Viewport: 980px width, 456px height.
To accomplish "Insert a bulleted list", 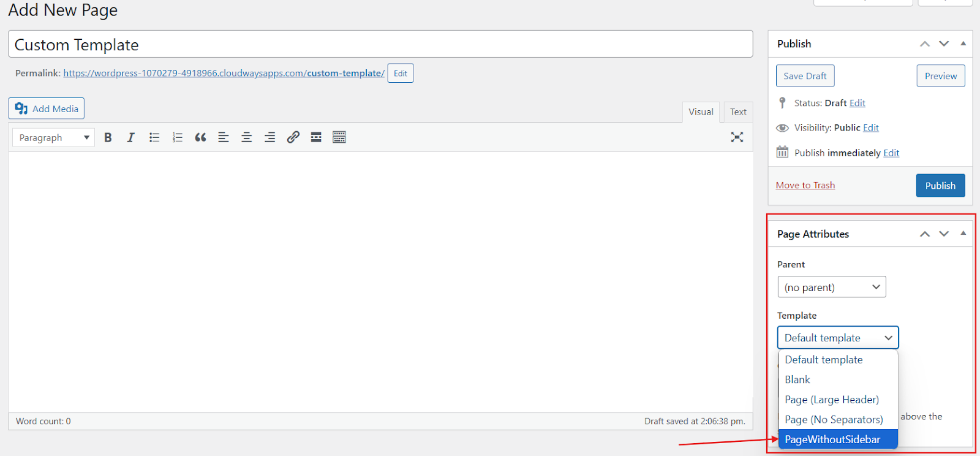I will [x=154, y=137].
